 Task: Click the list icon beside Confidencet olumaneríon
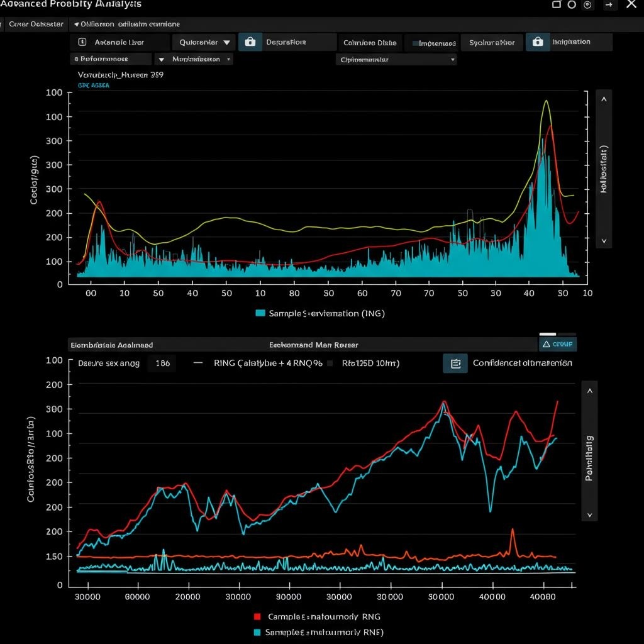click(x=455, y=364)
